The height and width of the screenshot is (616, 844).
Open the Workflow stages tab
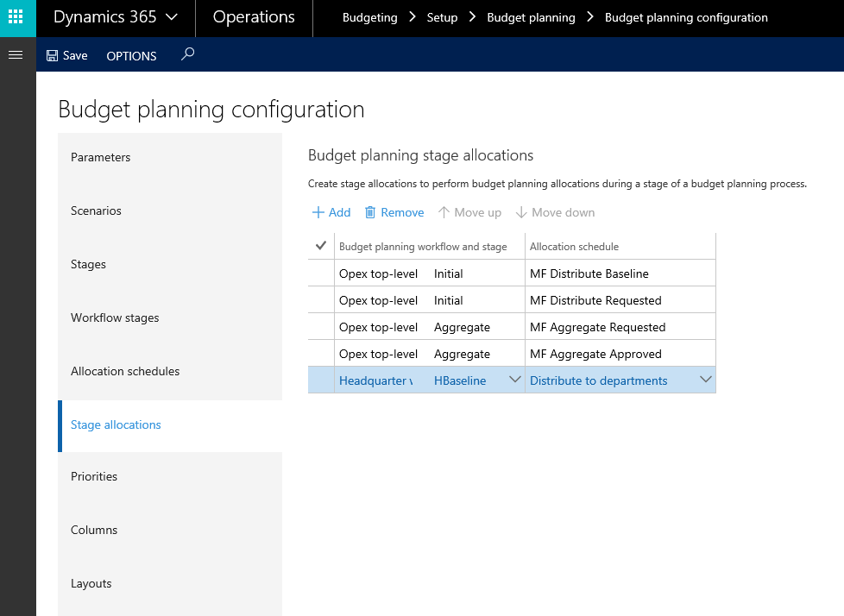pyautogui.click(x=115, y=317)
